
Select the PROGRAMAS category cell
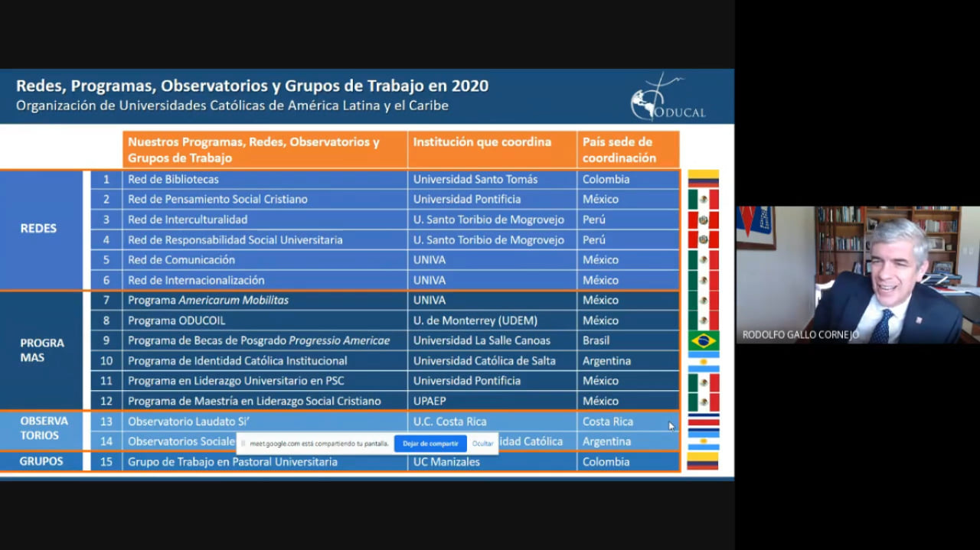(x=42, y=350)
